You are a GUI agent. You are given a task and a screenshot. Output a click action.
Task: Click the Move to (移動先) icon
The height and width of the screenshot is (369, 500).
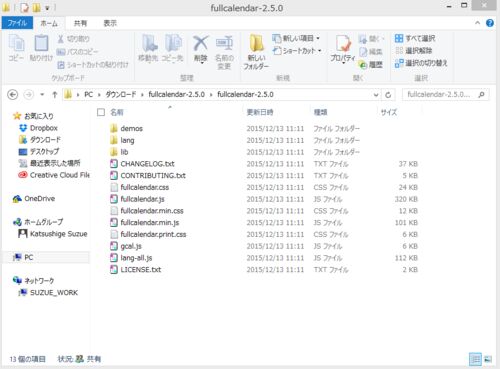coord(148,48)
